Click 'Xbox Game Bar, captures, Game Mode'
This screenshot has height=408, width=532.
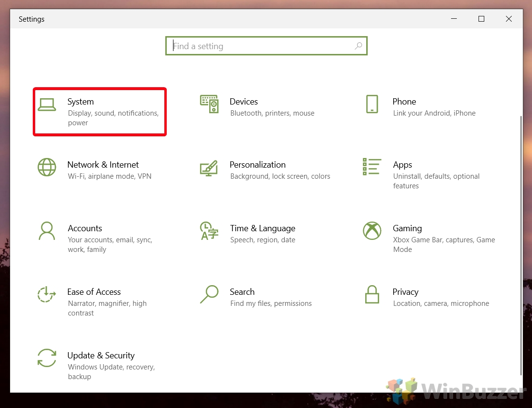[444, 245]
